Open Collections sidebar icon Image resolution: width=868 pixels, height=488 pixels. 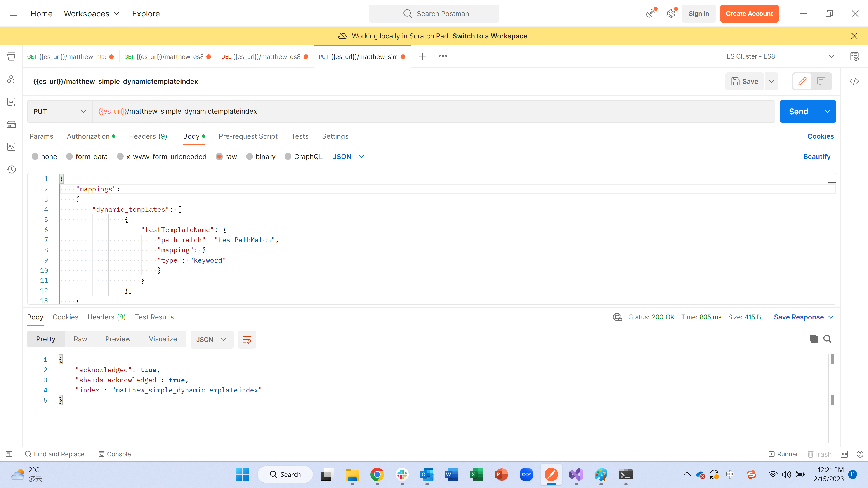pyautogui.click(x=11, y=56)
